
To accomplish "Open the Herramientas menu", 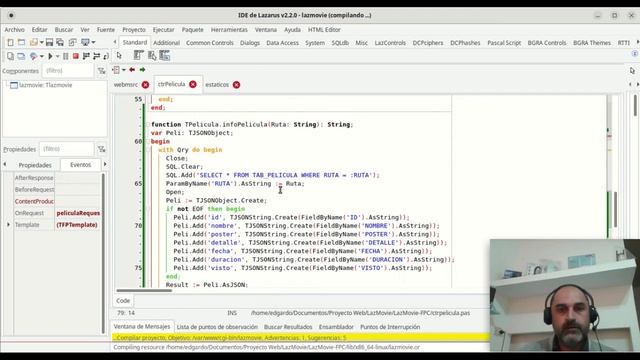I will (229, 30).
